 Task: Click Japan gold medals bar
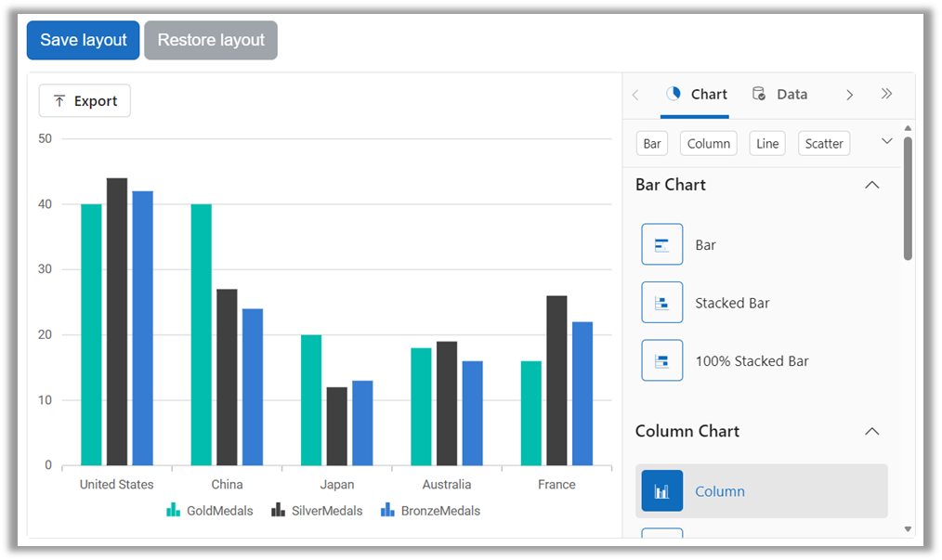pos(311,399)
